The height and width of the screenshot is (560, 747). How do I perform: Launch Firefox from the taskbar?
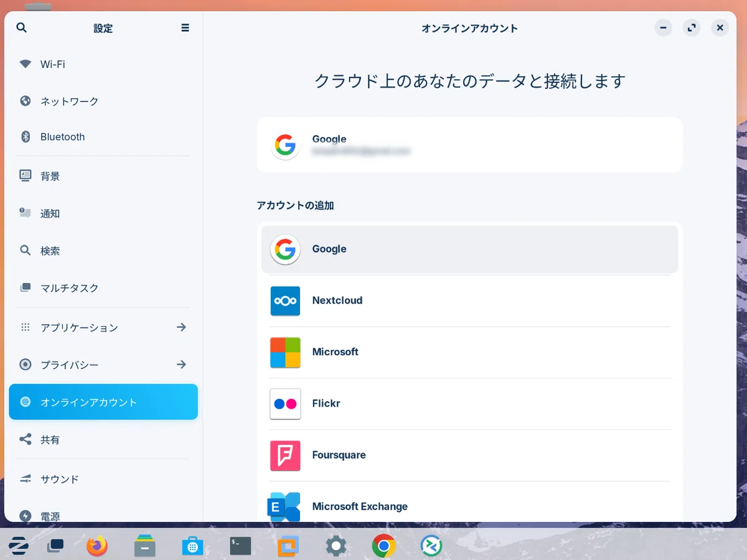point(96,546)
